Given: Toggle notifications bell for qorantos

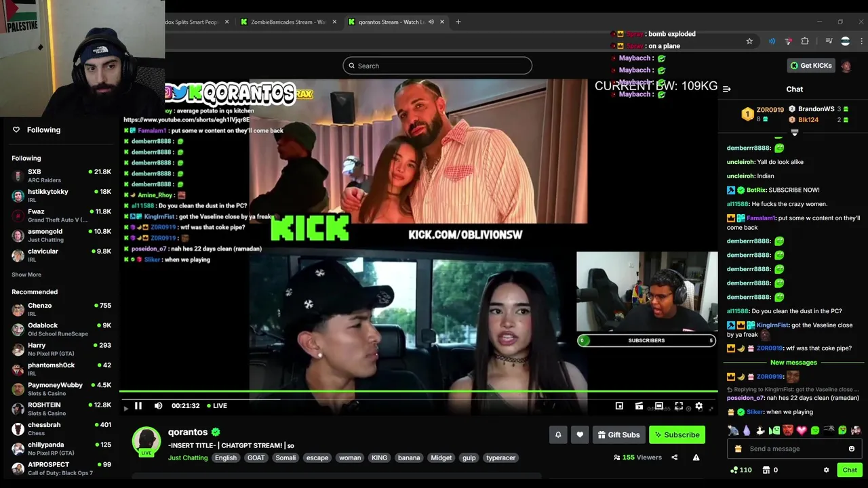Looking at the screenshot, I should pyautogui.click(x=558, y=434).
